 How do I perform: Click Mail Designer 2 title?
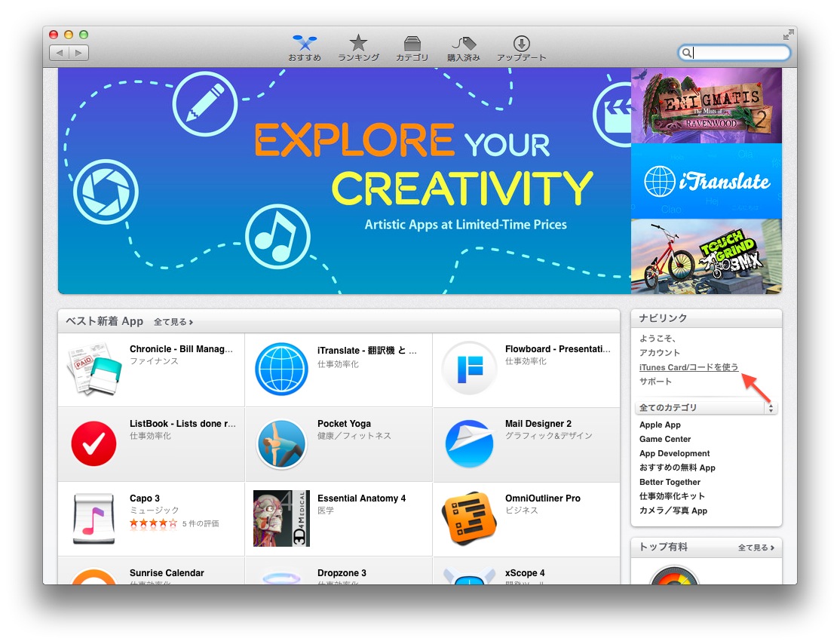(538, 424)
